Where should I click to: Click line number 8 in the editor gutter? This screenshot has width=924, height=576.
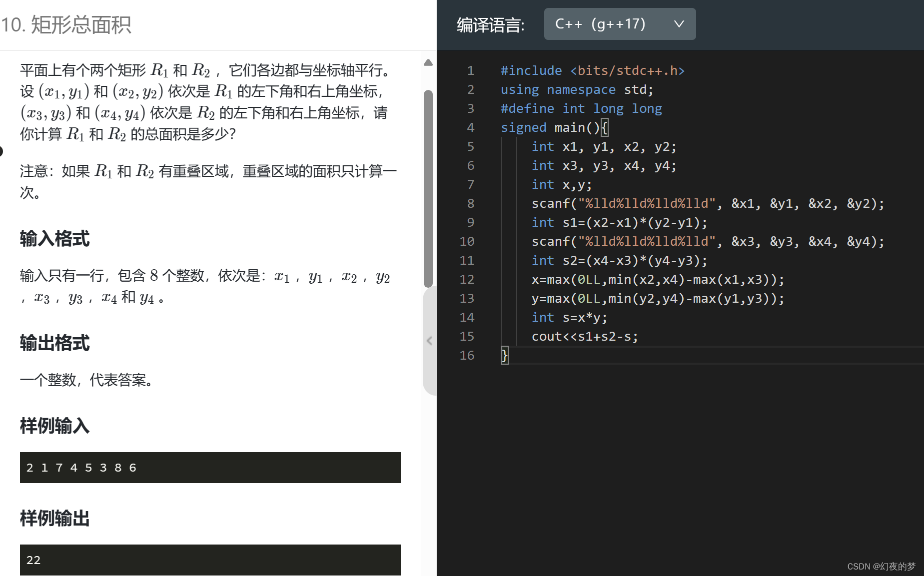(x=471, y=204)
